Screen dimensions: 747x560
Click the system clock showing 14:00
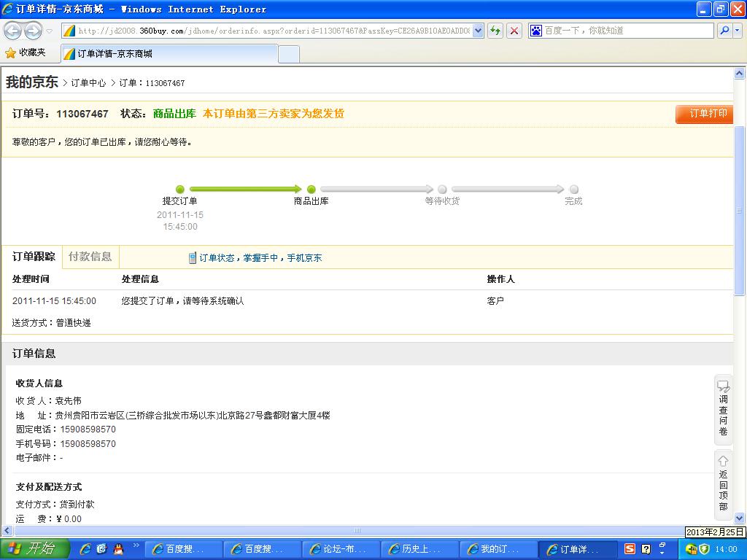pyautogui.click(x=726, y=550)
